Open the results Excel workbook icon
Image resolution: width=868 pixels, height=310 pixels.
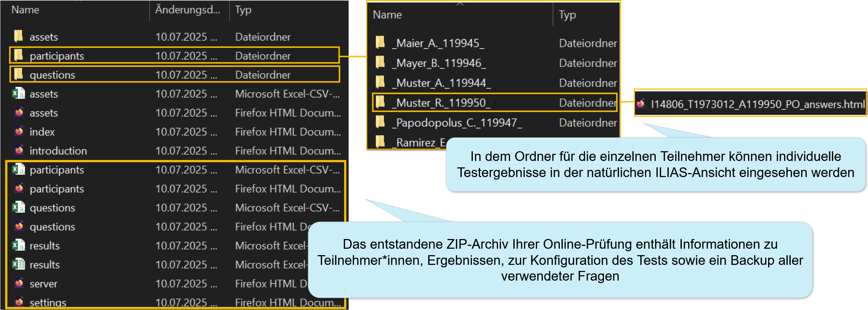18,264
